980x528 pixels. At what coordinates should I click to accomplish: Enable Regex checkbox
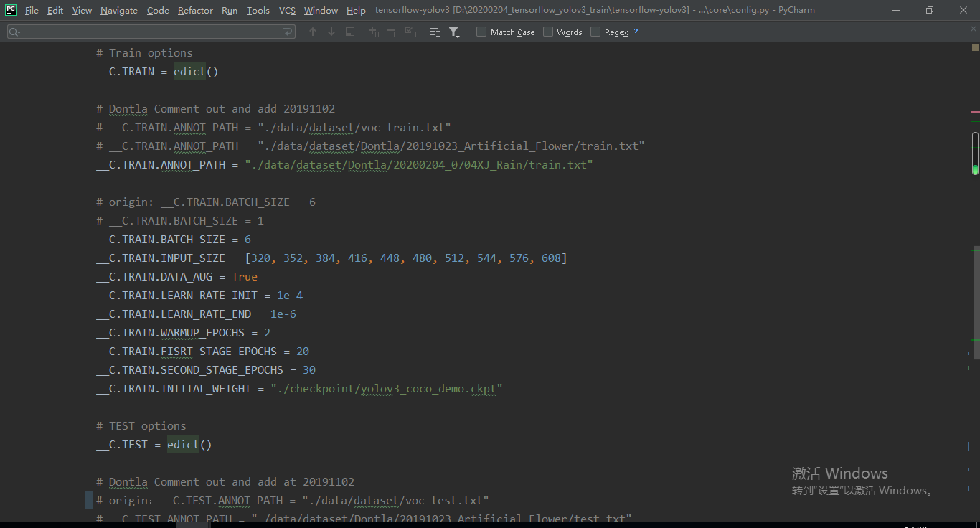tap(595, 32)
